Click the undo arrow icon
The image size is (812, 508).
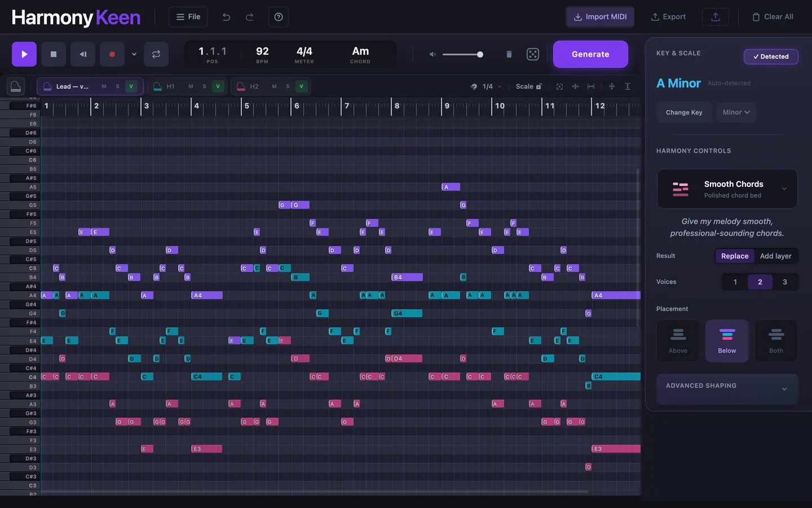click(x=226, y=17)
